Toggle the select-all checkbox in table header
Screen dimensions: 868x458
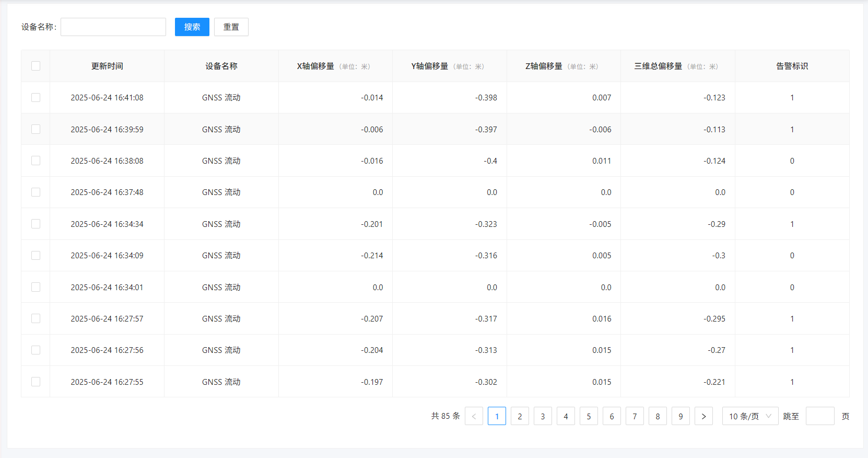click(x=36, y=66)
